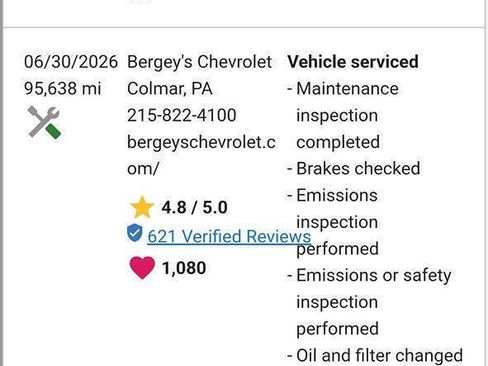Select Maintenance inspection completed entry
Image resolution: width=488 pixels, height=366 pixels.
tap(343, 115)
